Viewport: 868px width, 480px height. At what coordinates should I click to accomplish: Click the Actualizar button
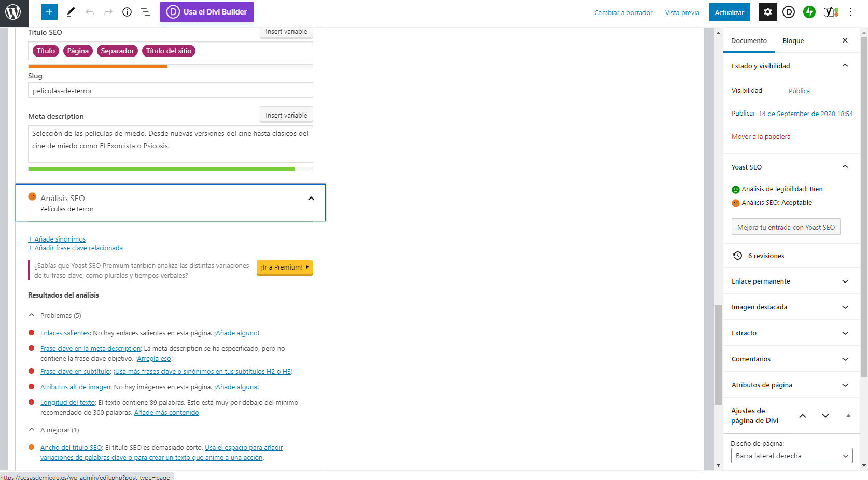pos(729,12)
